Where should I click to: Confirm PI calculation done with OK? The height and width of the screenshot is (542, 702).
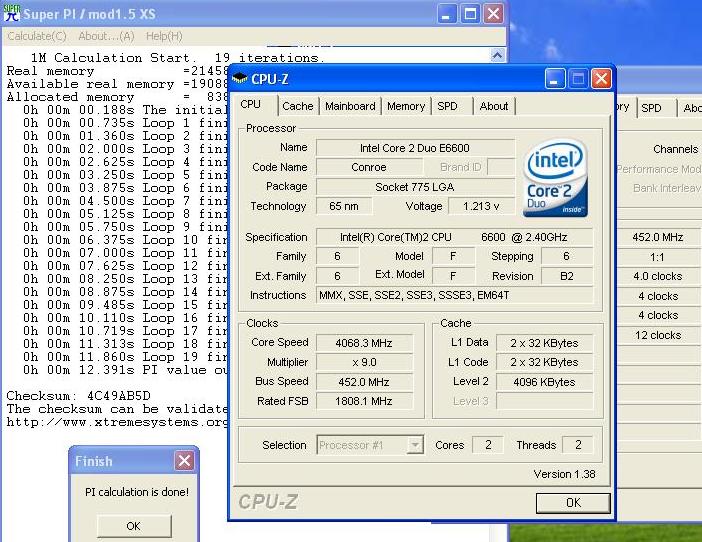[x=133, y=526]
